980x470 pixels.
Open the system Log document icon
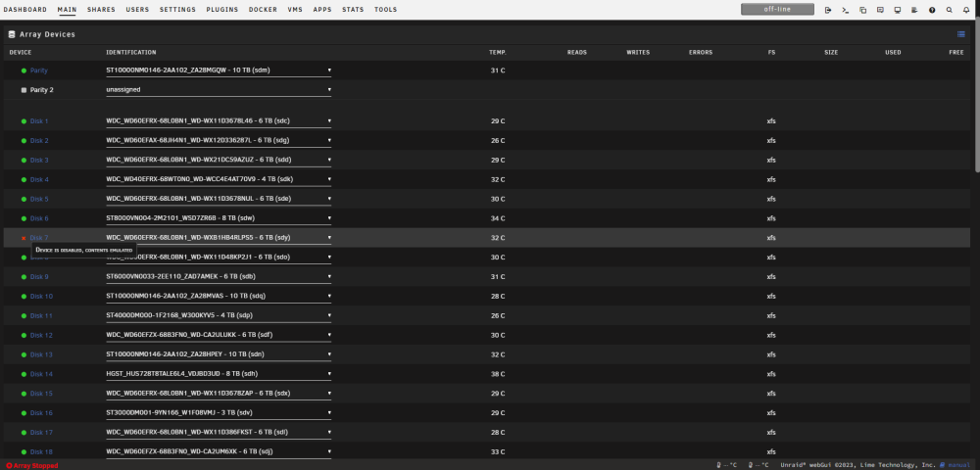(914, 10)
